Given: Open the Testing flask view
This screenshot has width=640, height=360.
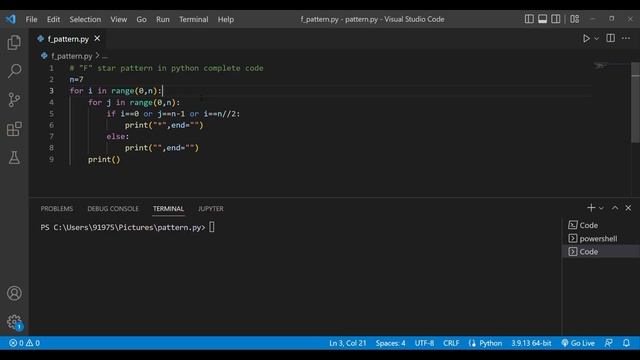Looking at the screenshot, I should [x=14, y=158].
